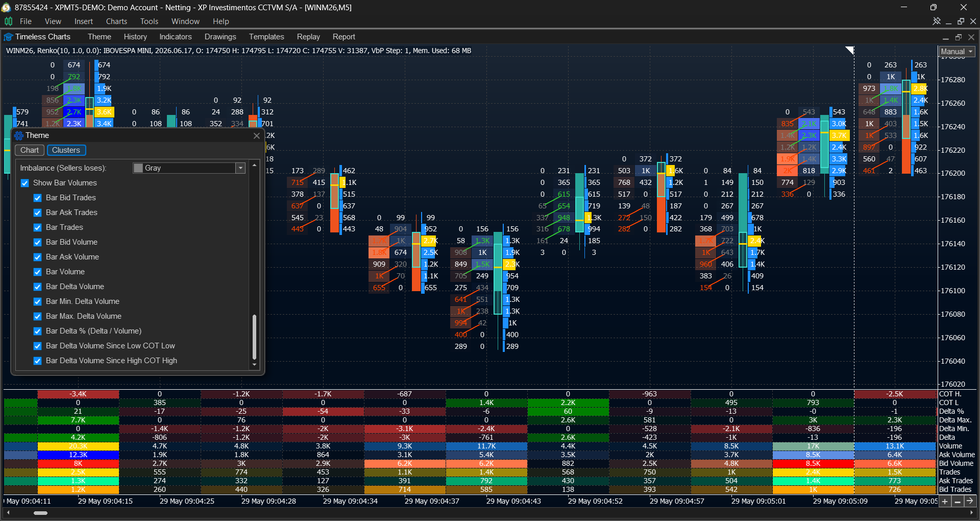
Task: Click the unpin icon in menu bar row
Action: click(937, 21)
